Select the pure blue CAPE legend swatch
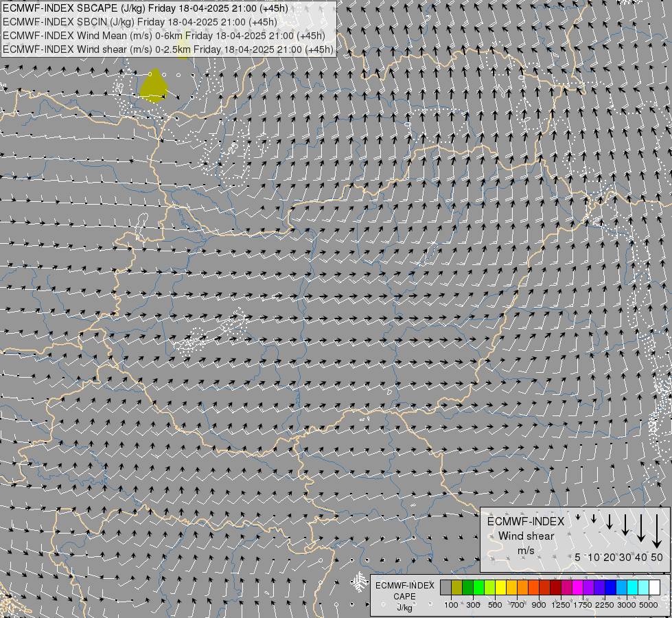Image resolution: width=672 pixels, height=618 pixels. (611, 588)
